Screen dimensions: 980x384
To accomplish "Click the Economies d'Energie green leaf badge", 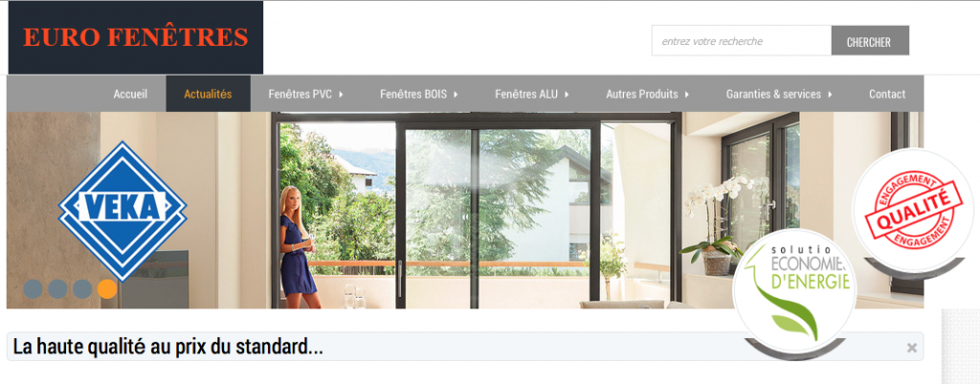I will pyautogui.click(x=793, y=291).
